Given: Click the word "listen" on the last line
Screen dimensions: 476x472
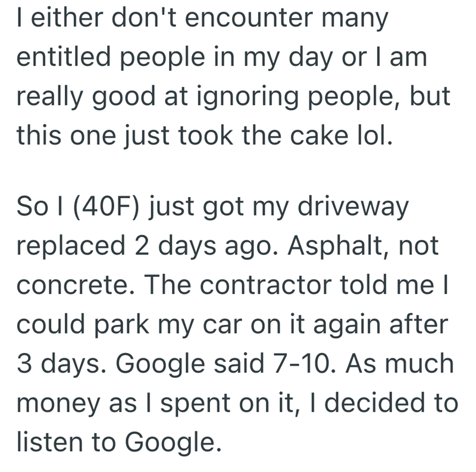Looking at the screenshot, I should [x=45, y=443].
